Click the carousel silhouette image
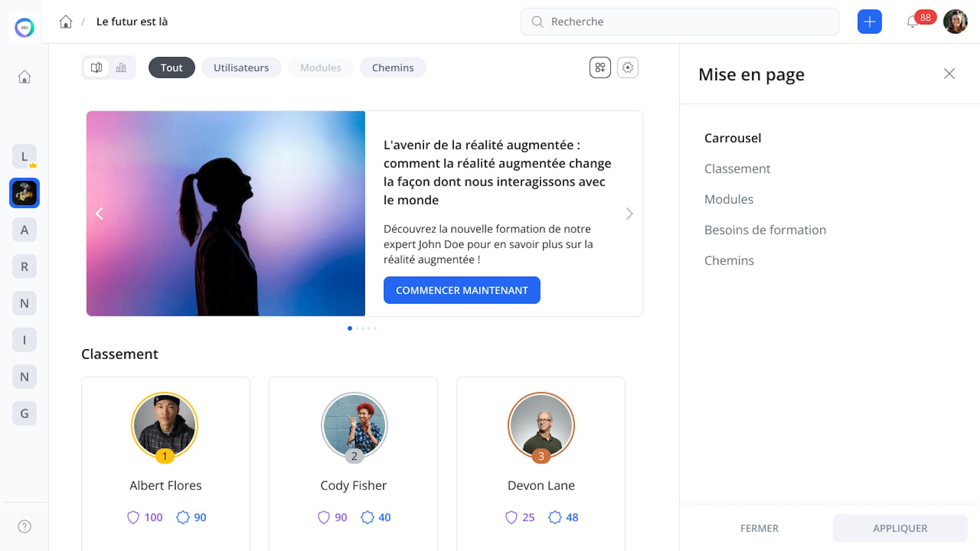 pyautogui.click(x=226, y=214)
